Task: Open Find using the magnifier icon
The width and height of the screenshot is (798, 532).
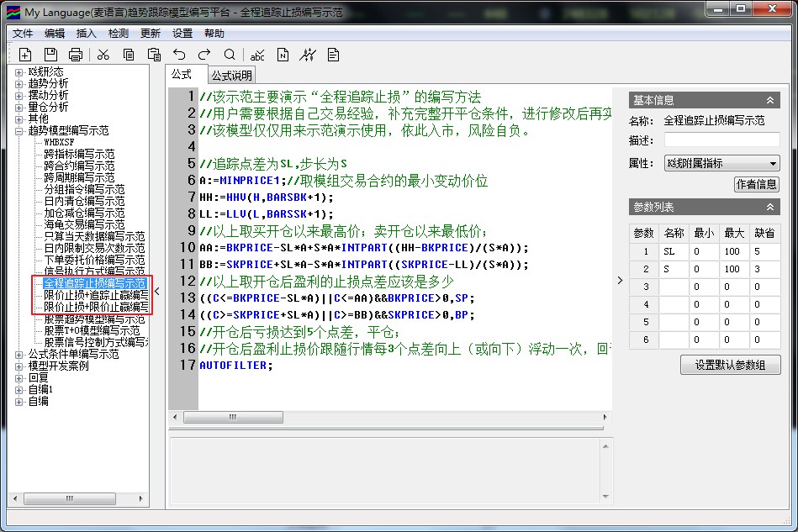Action: pos(230,55)
